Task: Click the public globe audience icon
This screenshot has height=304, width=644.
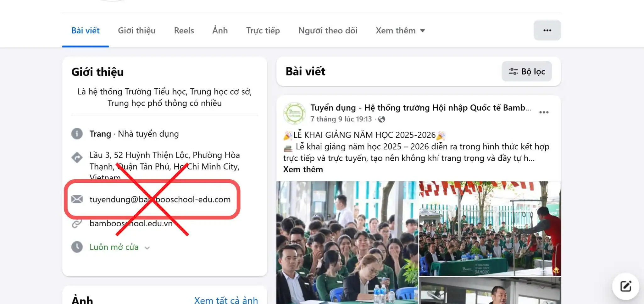Action: [381, 119]
